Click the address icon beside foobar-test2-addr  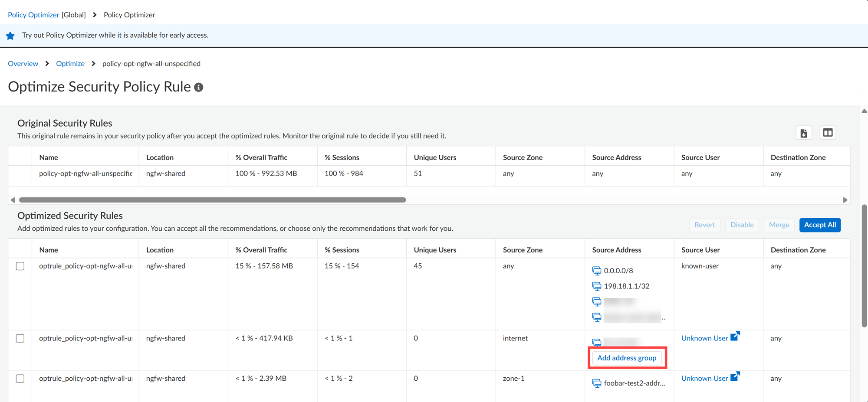pos(597,383)
